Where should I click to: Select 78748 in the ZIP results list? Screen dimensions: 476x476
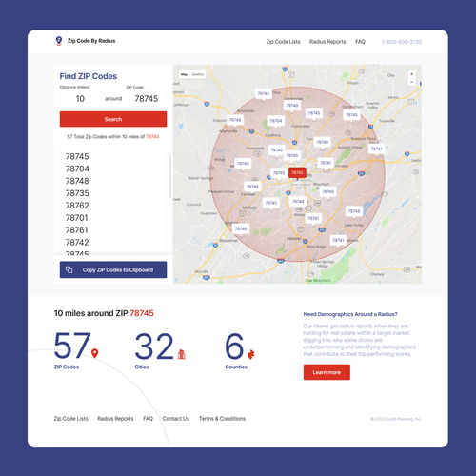point(77,181)
